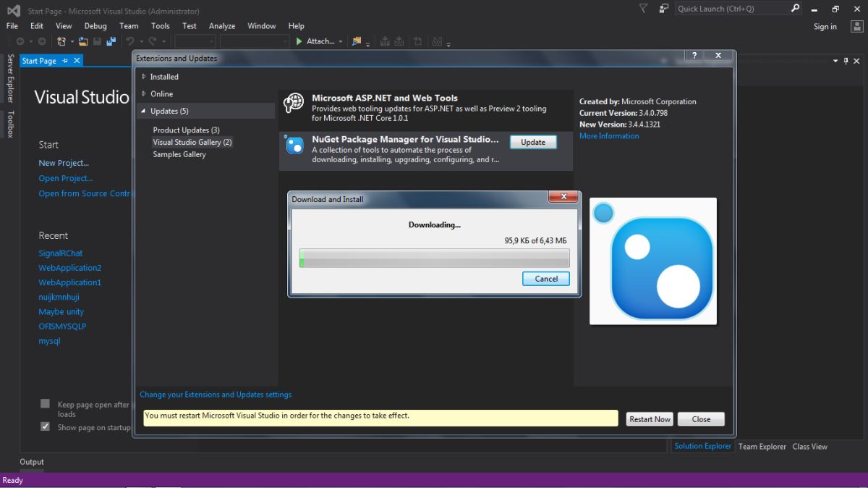Open the Toolbox side tab
The height and width of the screenshot is (488, 868).
click(10, 124)
